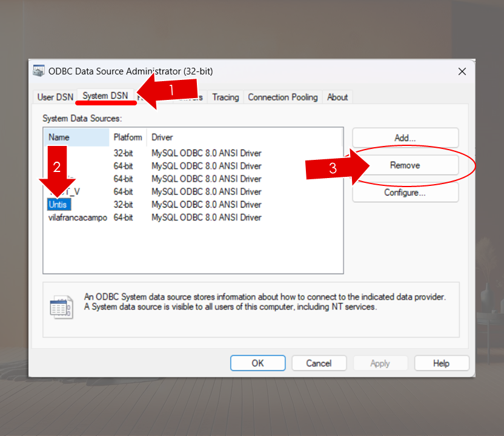Remove the selected data source
Image resolution: width=504 pixels, height=436 pixels.
(x=405, y=165)
